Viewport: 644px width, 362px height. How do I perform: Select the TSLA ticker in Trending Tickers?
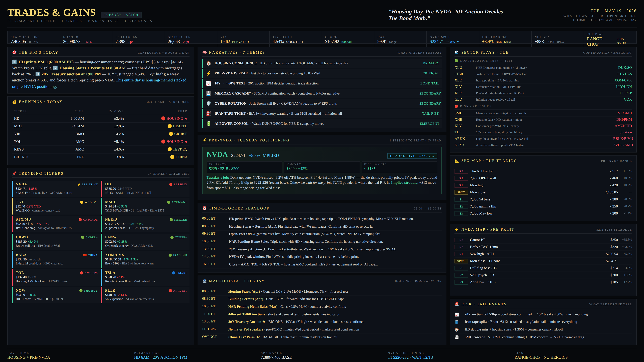110,273
